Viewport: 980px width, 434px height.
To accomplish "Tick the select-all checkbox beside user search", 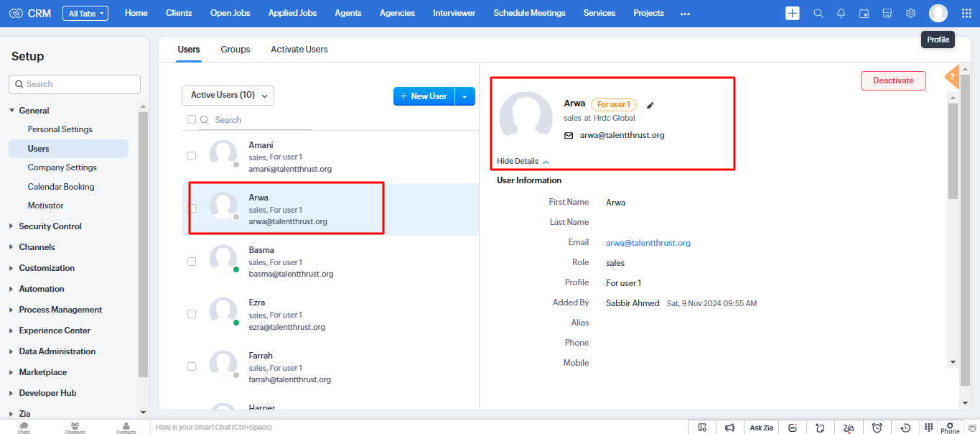I will (192, 119).
